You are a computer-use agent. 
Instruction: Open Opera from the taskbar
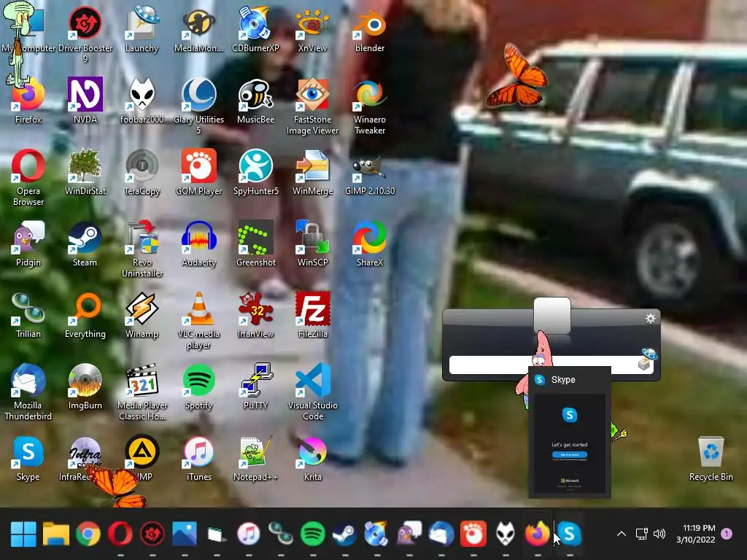point(120,534)
